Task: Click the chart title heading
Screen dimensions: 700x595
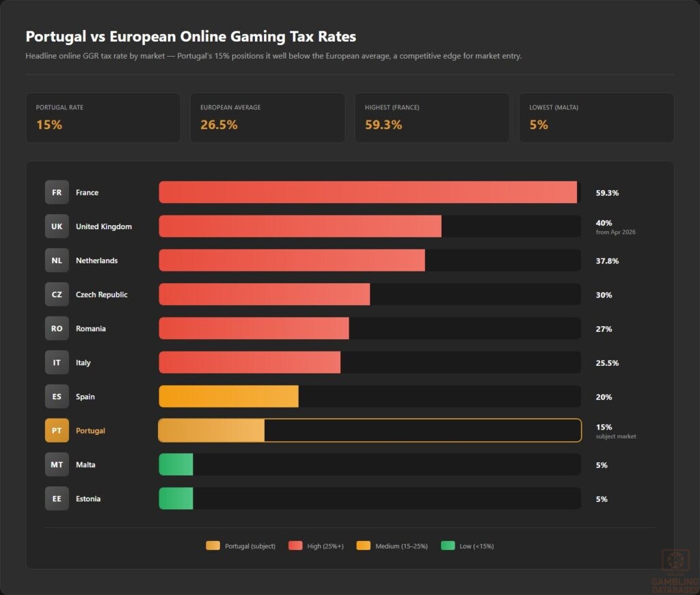Action: coord(191,36)
